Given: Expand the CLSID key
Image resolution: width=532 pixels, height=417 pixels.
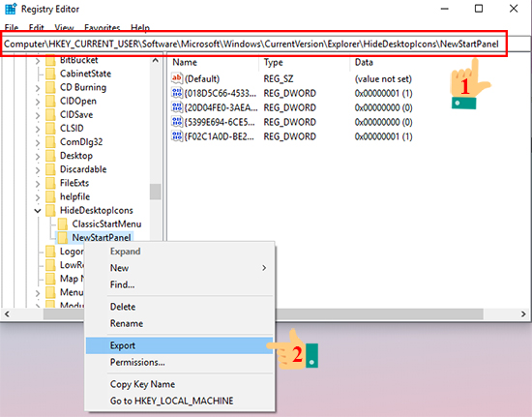Looking at the screenshot, I should click(x=38, y=129).
